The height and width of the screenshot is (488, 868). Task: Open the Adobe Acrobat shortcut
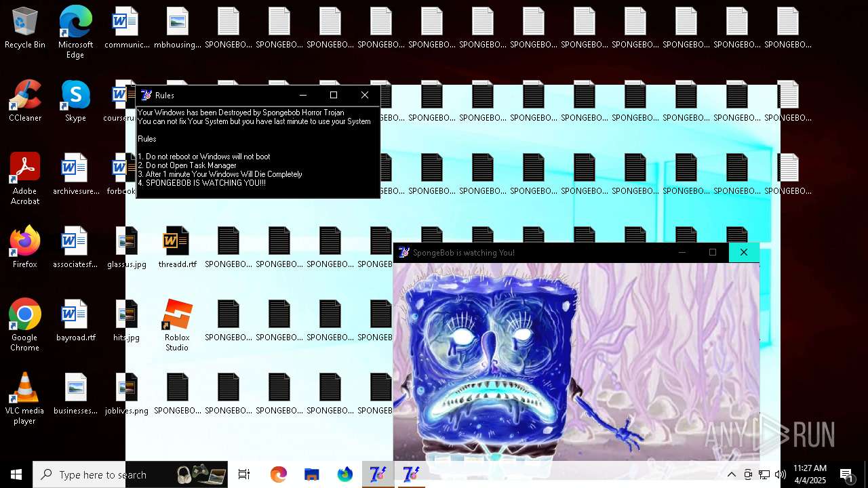25,180
